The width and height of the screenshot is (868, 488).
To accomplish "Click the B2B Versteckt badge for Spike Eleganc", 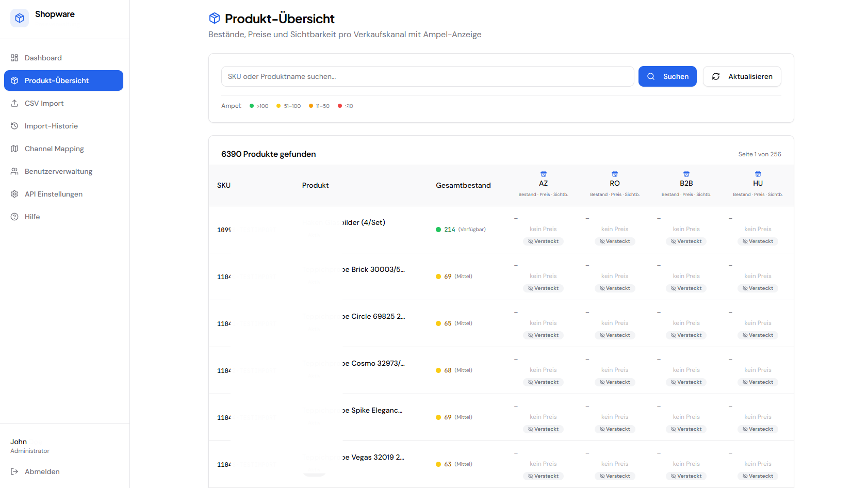I will click(686, 429).
